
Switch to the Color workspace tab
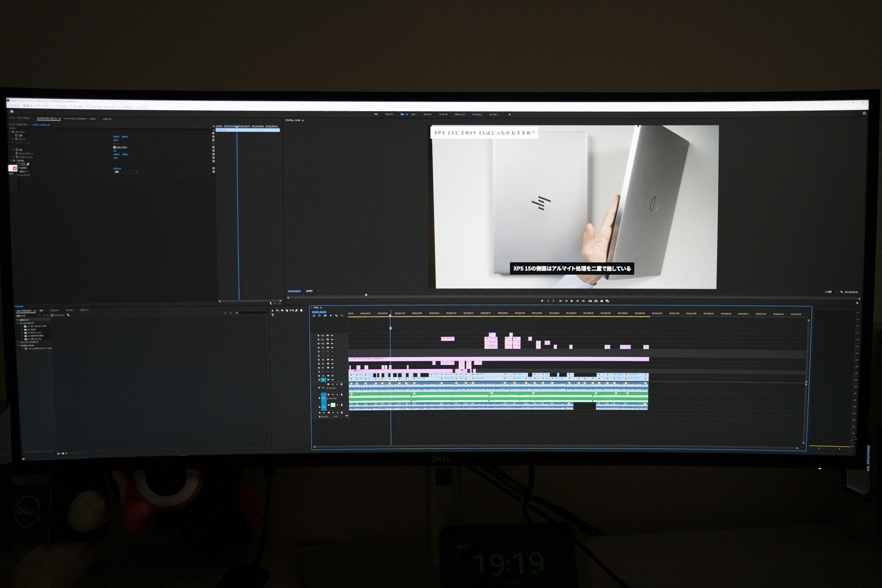(x=413, y=114)
